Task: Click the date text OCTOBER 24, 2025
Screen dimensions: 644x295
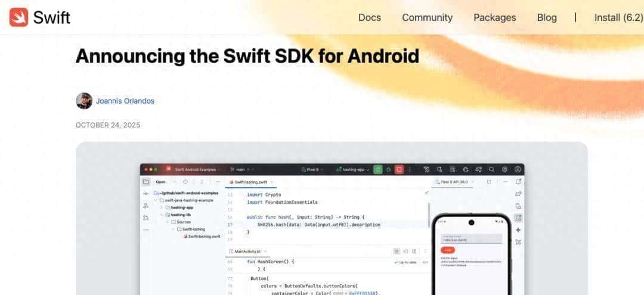Action: tap(107, 125)
